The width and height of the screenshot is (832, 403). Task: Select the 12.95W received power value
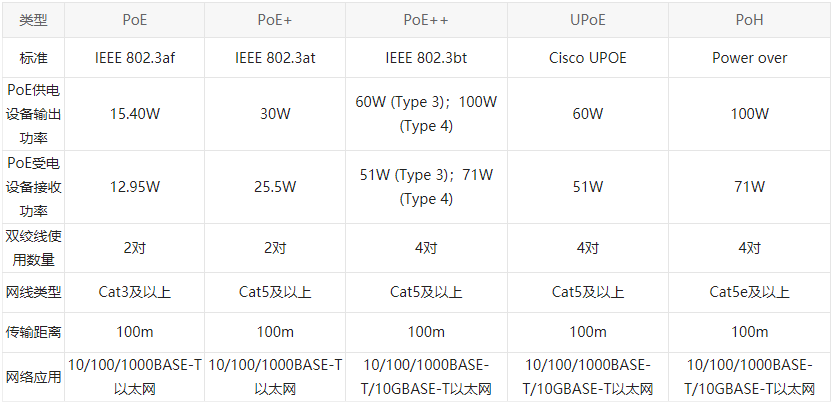pos(135,187)
